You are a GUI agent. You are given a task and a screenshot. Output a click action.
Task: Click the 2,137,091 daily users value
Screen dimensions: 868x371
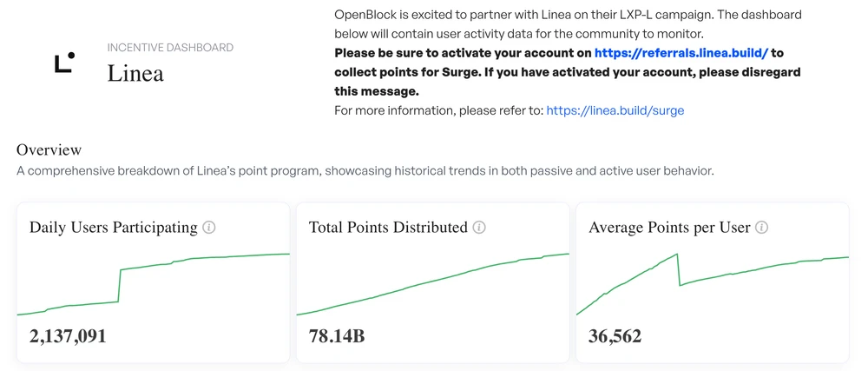click(68, 335)
